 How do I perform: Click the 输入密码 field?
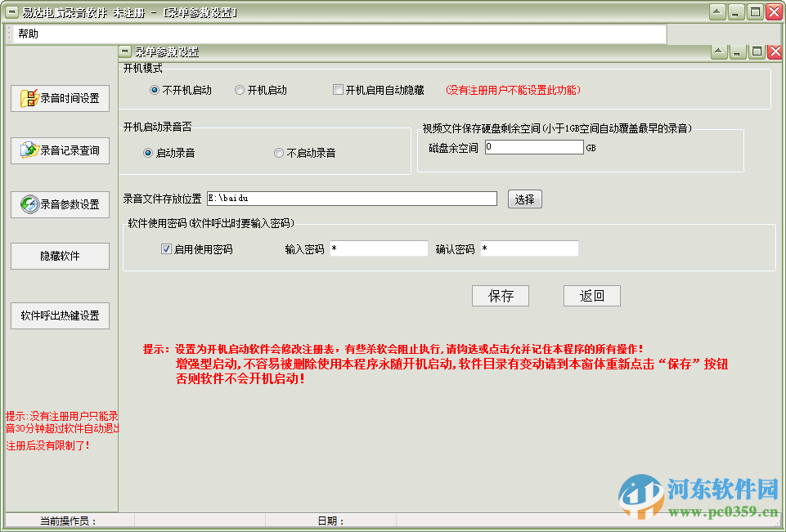point(379,248)
